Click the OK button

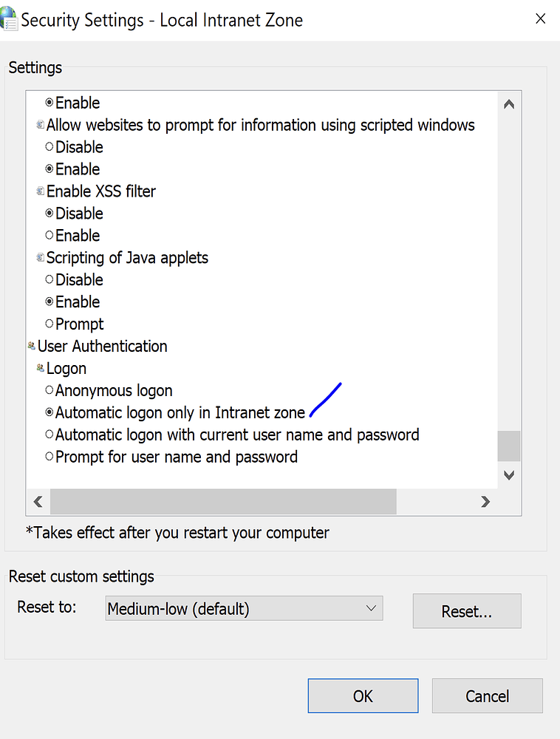(x=363, y=695)
